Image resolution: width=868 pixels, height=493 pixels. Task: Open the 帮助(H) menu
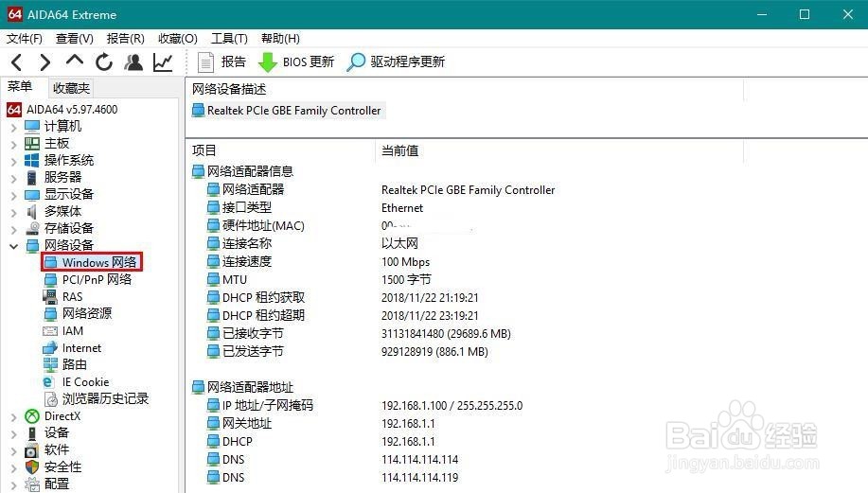[281, 38]
